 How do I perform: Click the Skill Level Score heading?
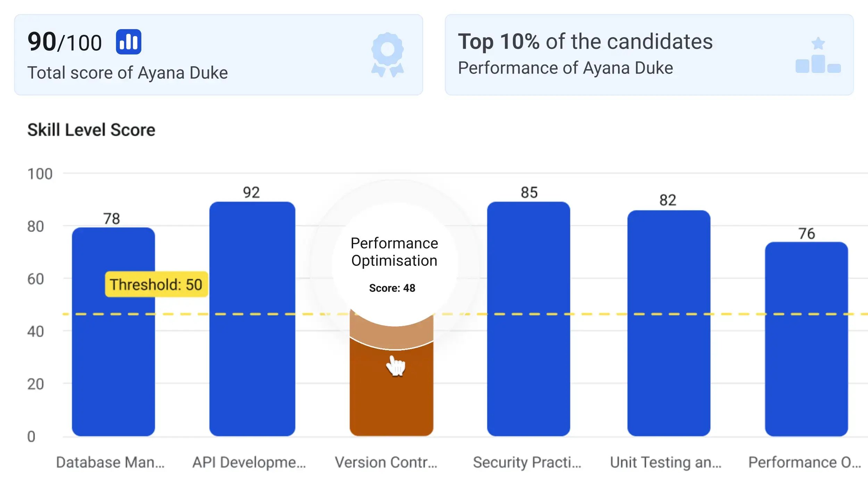[91, 130]
